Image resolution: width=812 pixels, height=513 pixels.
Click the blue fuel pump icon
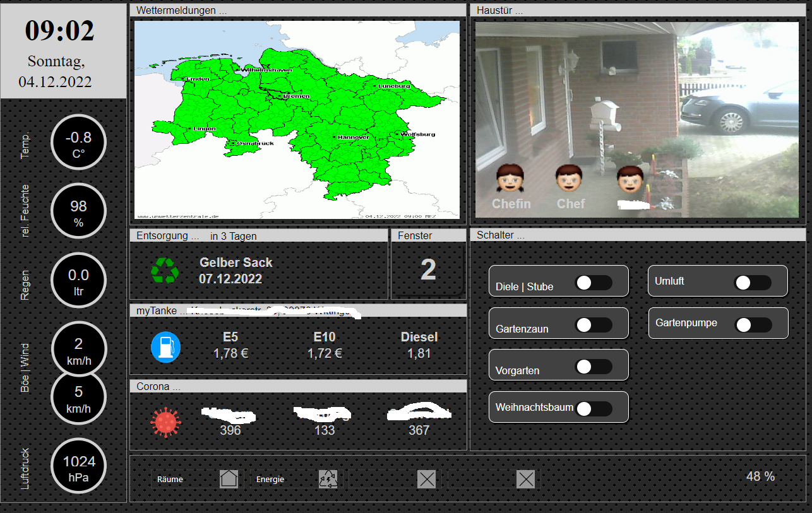165,347
